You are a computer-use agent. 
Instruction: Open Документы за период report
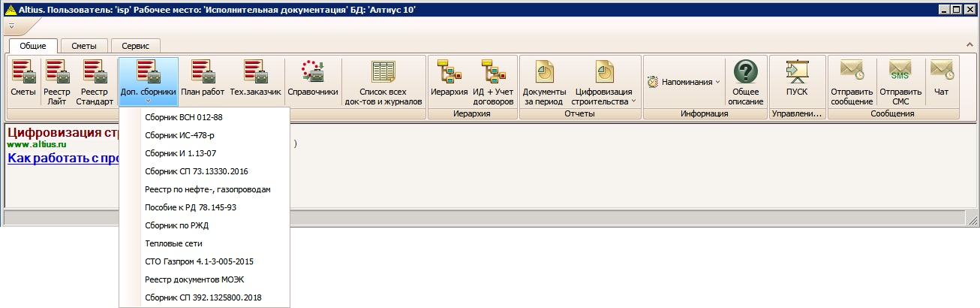pyautogui.click(x=544, y=81)
